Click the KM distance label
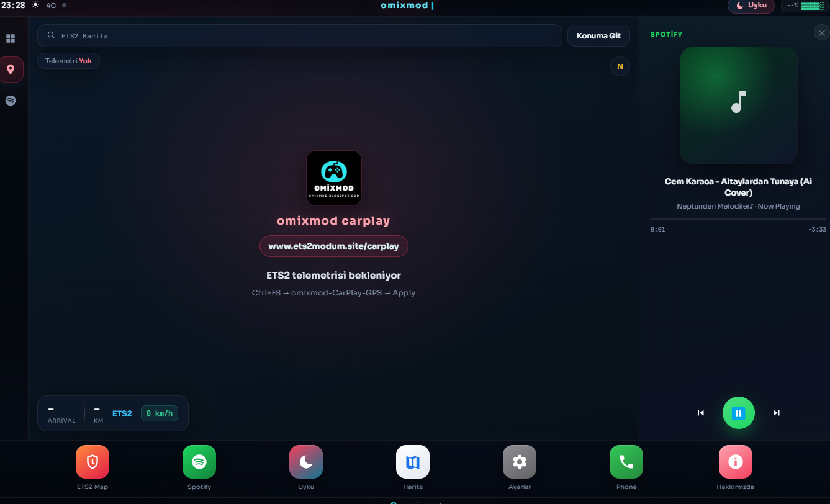The image size is (830, 504). 98,421
